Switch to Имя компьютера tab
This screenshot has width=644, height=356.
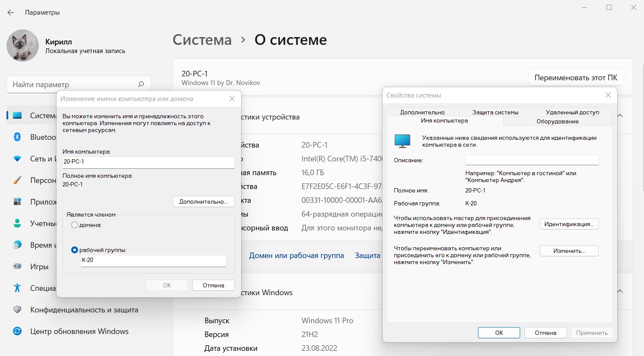point(444,121)
